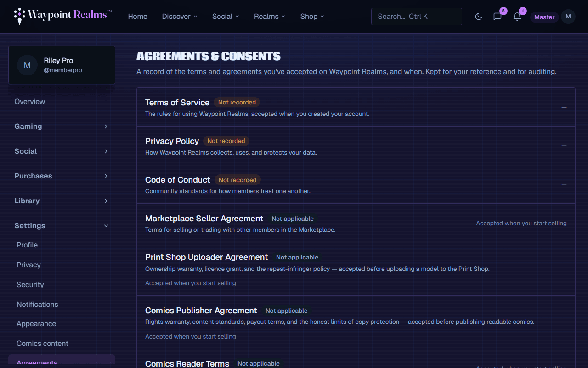Collapse the Settings sidebar section
Viewport: 588px width, 368px height.
[62, 226]
